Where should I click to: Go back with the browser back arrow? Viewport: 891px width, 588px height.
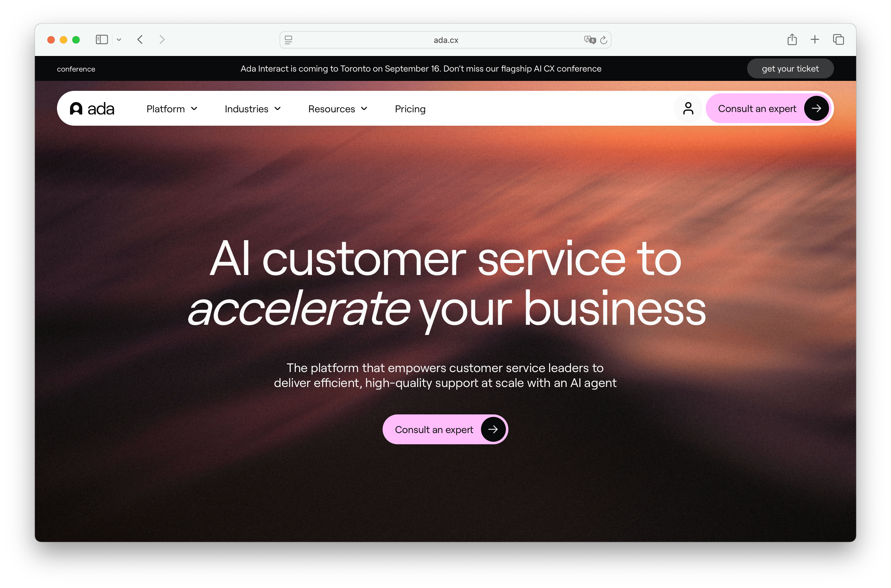tap(140, 40)
